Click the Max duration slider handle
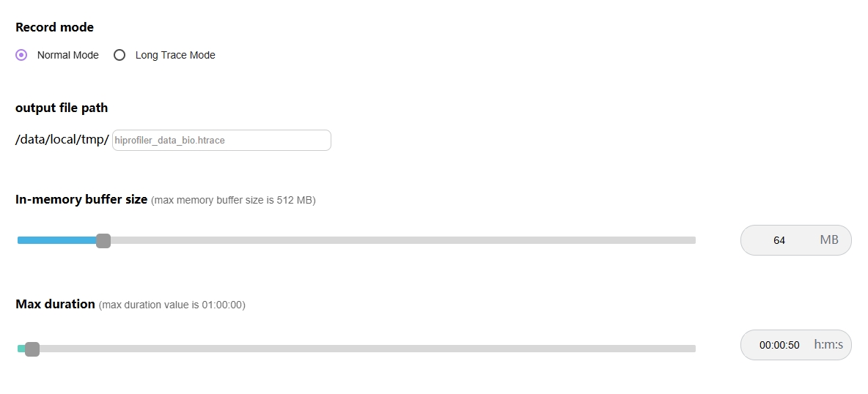 (x=32, y=349)
